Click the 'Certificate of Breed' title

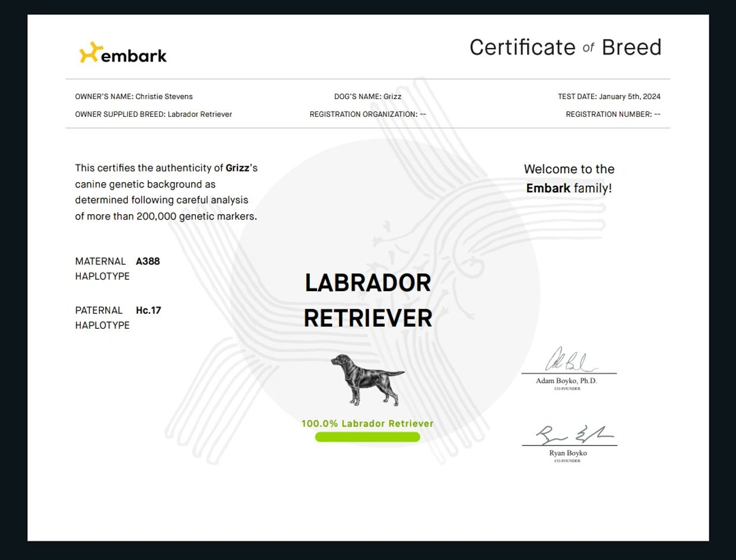(x=565, y=47)
